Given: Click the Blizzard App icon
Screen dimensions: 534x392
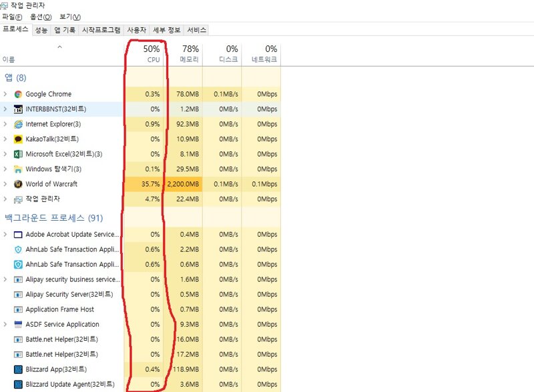Looking at the screenshot, I should (18, 369).
